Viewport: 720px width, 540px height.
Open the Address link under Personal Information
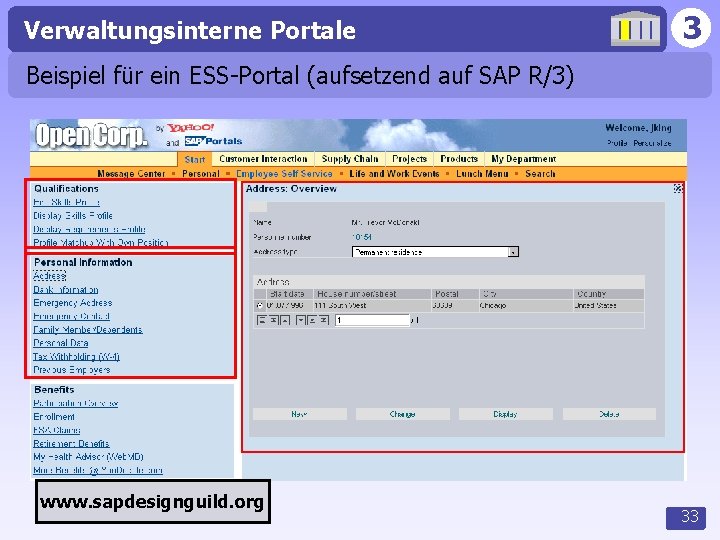tap(50, 276)
